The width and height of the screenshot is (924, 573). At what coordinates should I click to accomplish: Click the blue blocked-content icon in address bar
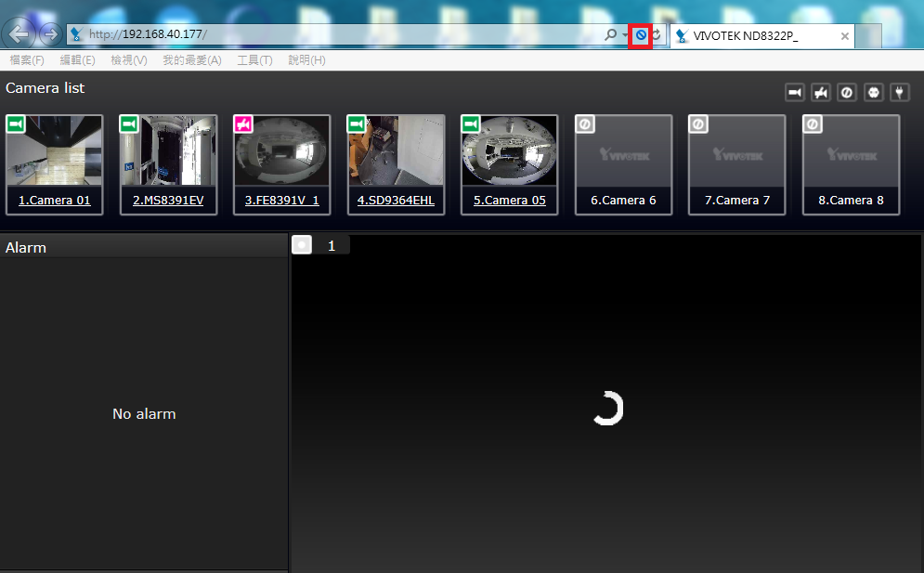click(641, 35)
